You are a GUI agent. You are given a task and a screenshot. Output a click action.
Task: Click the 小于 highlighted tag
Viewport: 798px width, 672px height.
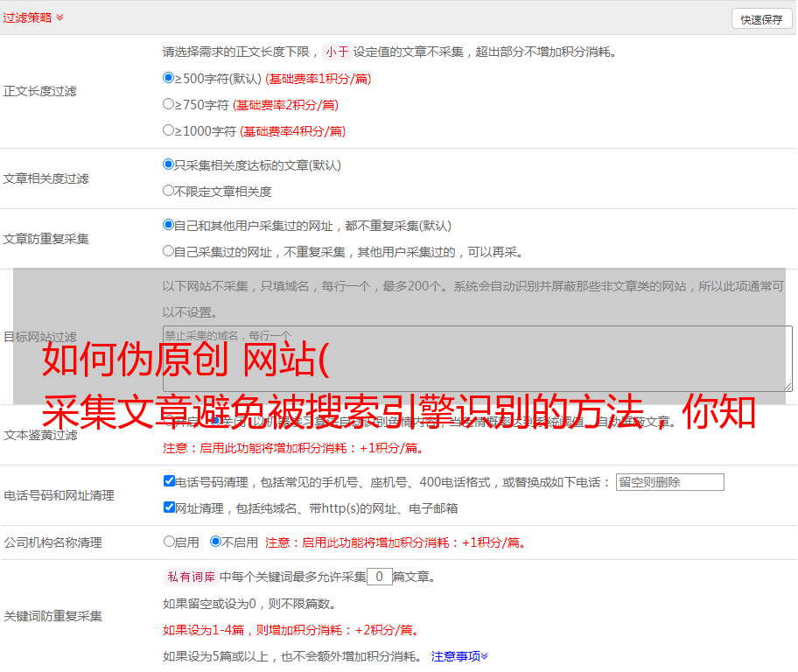coord(337,52)
